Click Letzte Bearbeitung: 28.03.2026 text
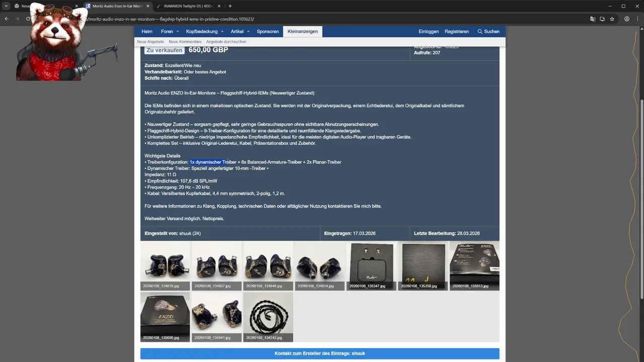This screenshot has height=362, width=644. (447, 233)
